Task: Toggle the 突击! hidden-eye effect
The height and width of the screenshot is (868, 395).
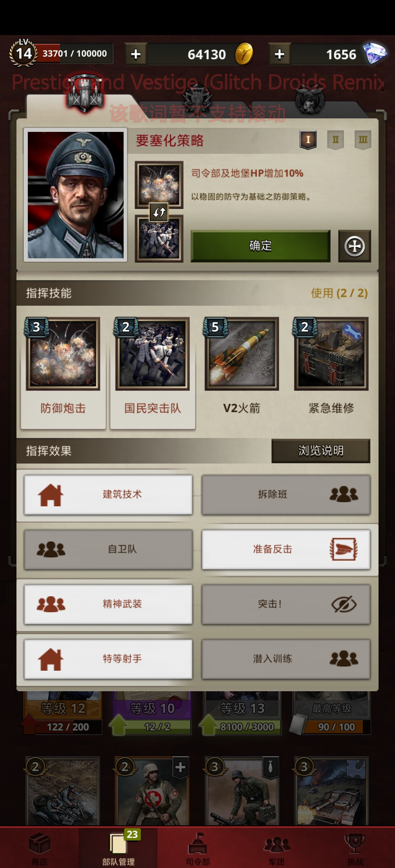Action: [x=286, y=604]
